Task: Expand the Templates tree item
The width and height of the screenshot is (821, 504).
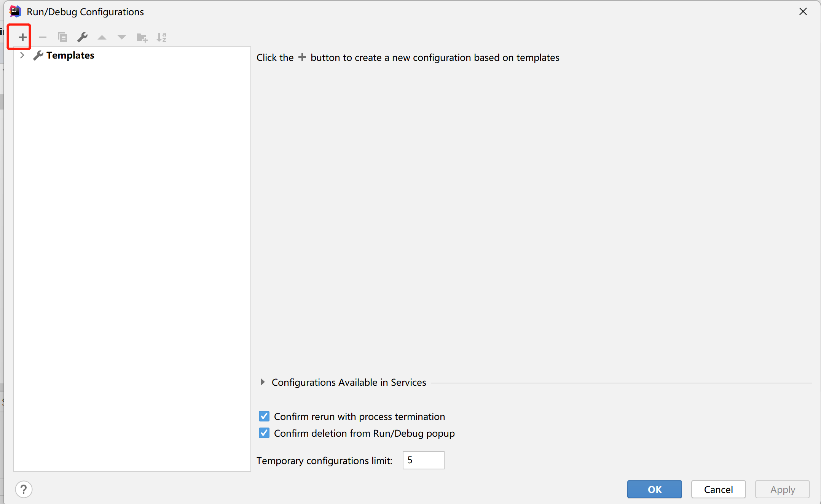Action: (22, 55)
